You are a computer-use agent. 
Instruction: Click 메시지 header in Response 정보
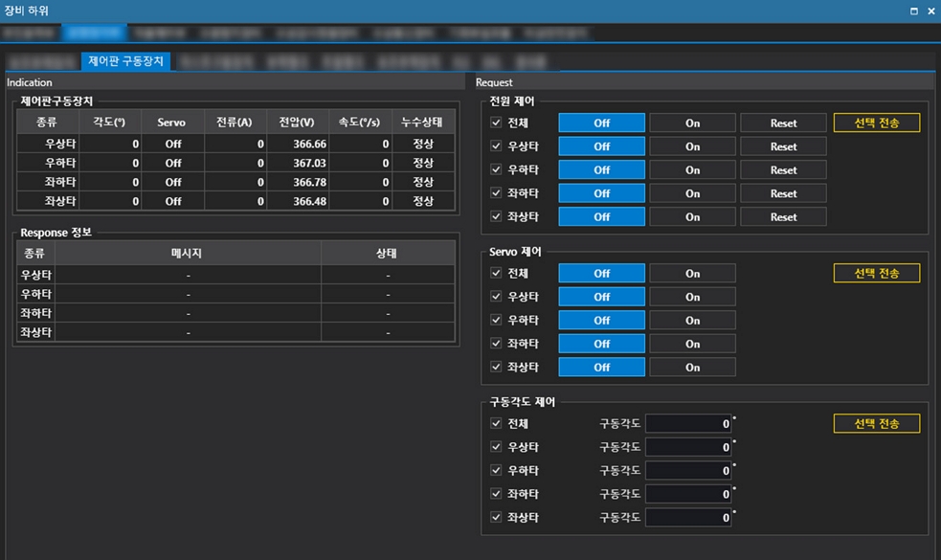(x=188, y=253)
